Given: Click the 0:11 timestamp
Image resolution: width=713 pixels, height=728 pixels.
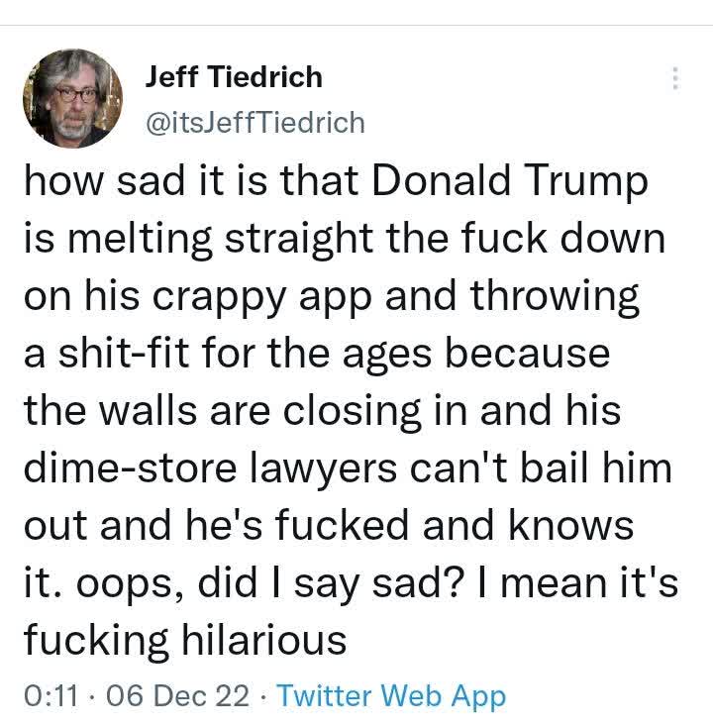Looking at the screenshot, I should point(51,696).
